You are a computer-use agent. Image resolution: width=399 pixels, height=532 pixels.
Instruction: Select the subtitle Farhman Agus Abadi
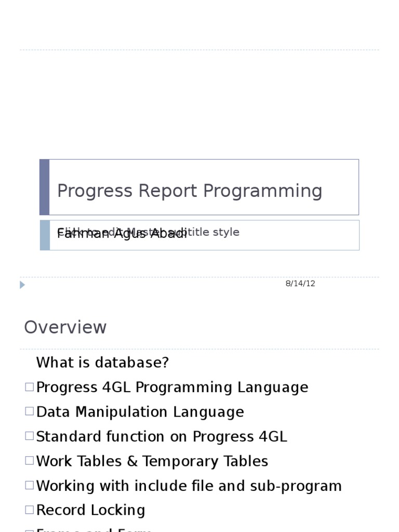pyautogui.click(x=122, y=233)
